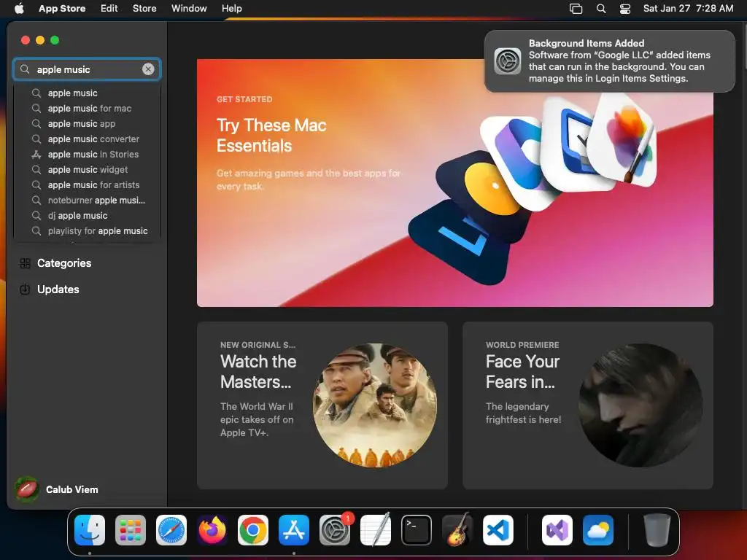Pick the 'apple music app' suggestion

(88, 123)
